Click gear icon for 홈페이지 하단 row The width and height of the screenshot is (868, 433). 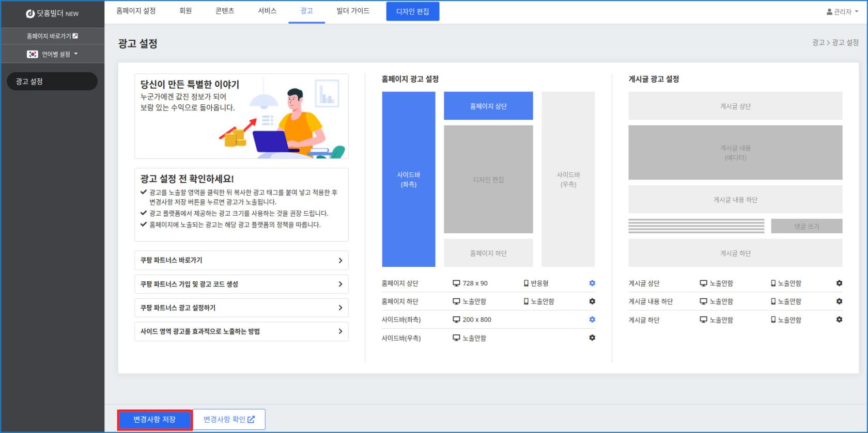592,301
